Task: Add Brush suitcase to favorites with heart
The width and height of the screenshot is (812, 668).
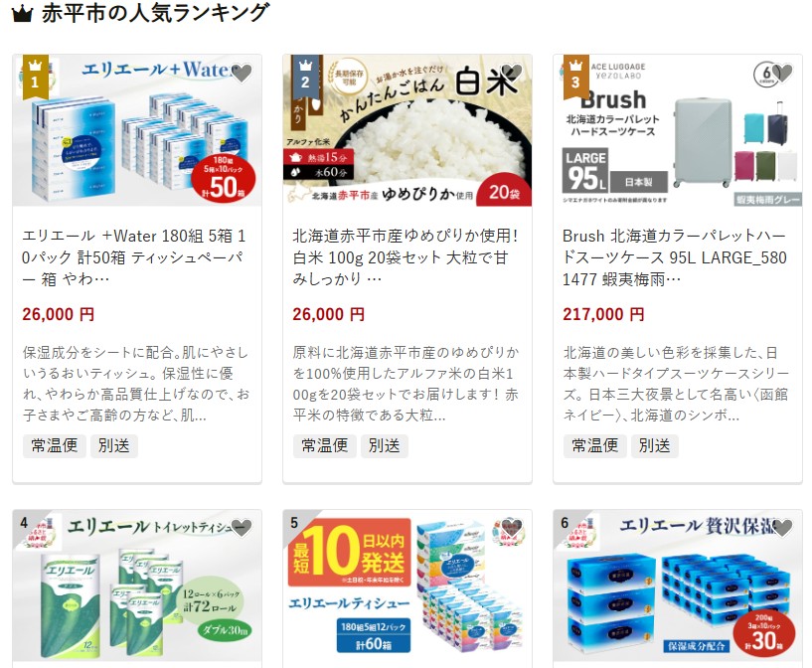Action: [x=782, y=73]
